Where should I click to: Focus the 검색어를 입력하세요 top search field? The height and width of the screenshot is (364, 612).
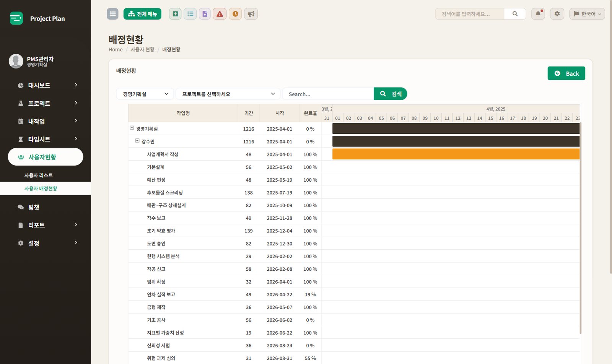[x=470, y=14]
